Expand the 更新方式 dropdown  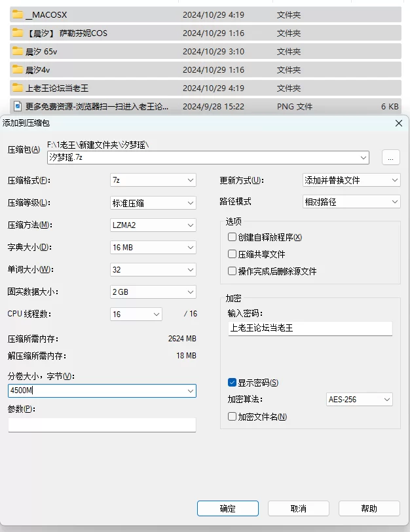pyautogui.click(x=351, y=180)
